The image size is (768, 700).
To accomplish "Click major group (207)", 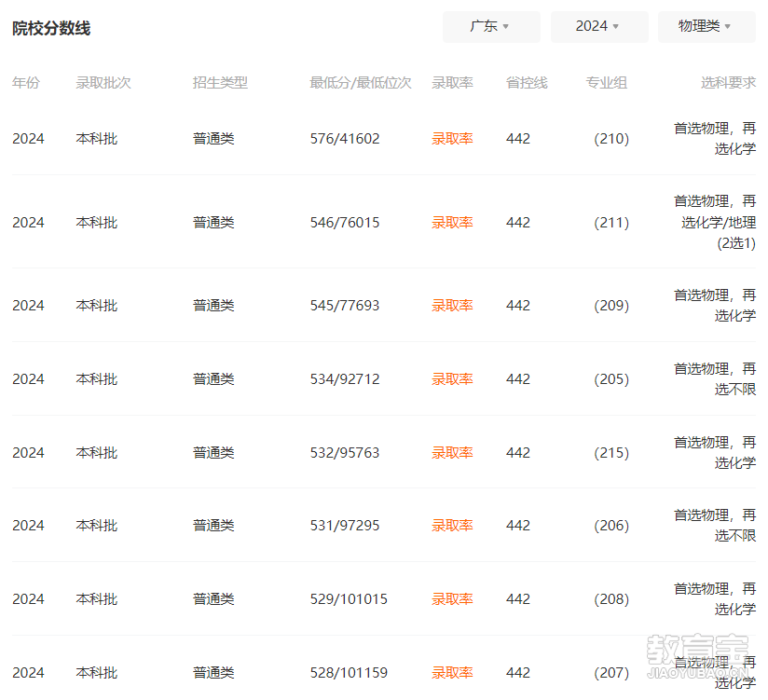I will click(x=611, y=673).
